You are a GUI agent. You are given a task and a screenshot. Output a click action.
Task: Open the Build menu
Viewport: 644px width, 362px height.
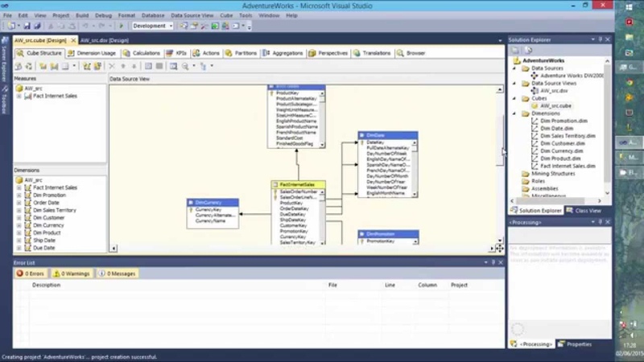click(82, 15)
